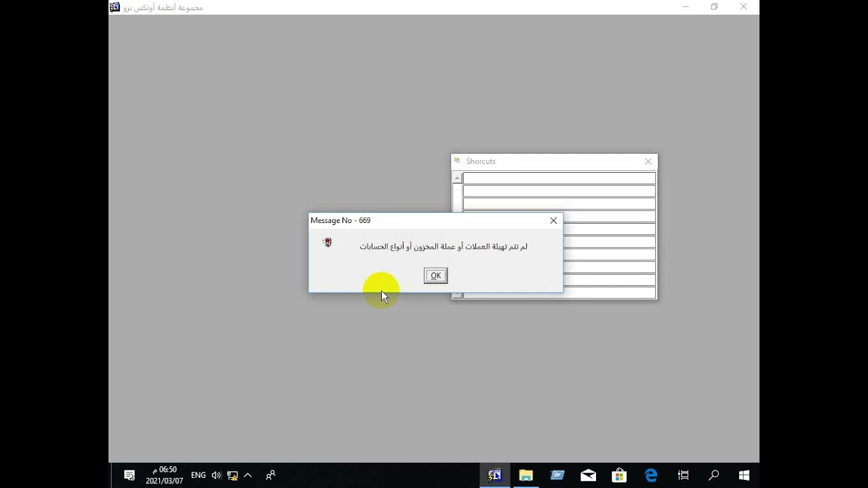
Task: Open the network status tray icon
Action: pyautogui.click(x=232, y=475)
